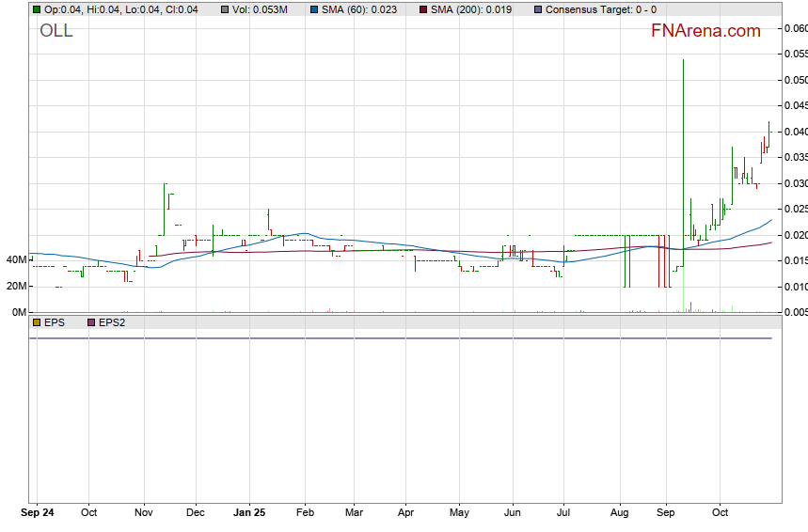
Task: Click the tall green September price spike
Action: (x=683, y=141)
